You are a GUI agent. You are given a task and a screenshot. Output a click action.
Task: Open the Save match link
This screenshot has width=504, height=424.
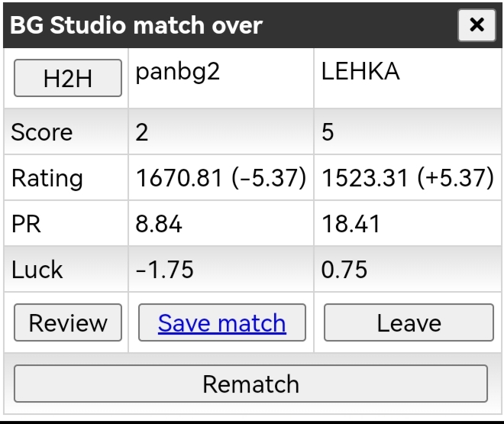(221, 323)
